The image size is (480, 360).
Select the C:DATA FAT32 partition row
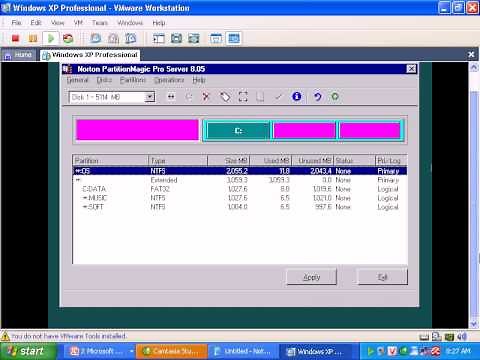click(240, 189)
